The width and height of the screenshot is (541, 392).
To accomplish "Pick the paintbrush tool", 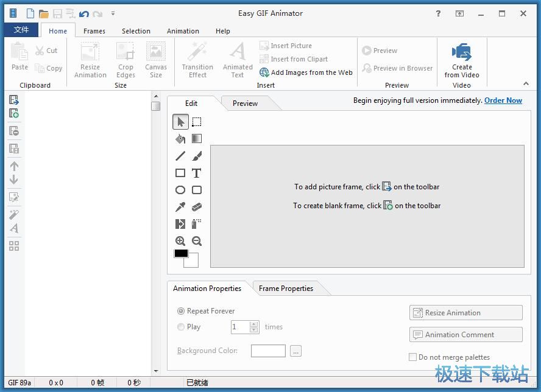I will (197, 156).
